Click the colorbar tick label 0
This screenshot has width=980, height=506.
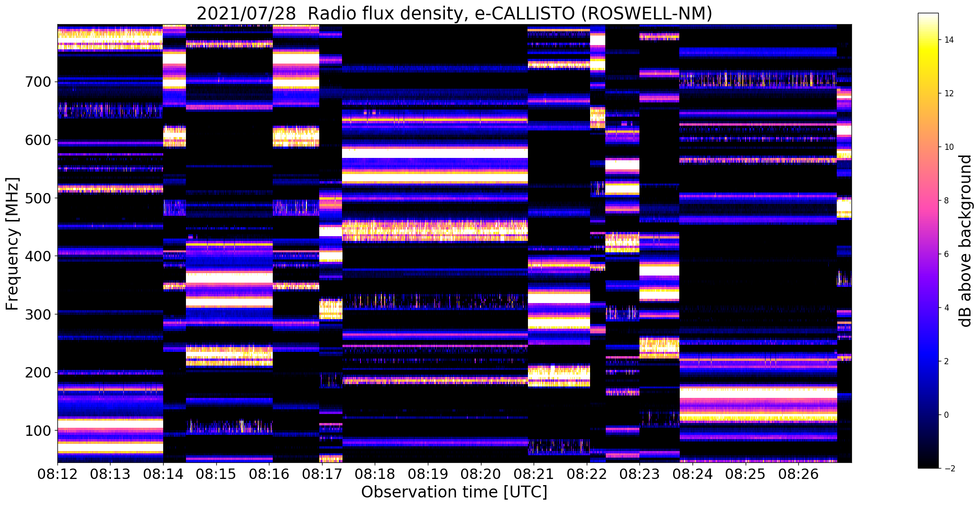pos(947,415)
